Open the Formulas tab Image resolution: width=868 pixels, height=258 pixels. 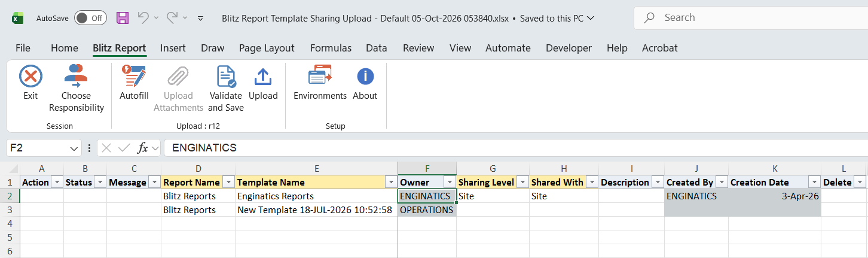pos(331,48)
